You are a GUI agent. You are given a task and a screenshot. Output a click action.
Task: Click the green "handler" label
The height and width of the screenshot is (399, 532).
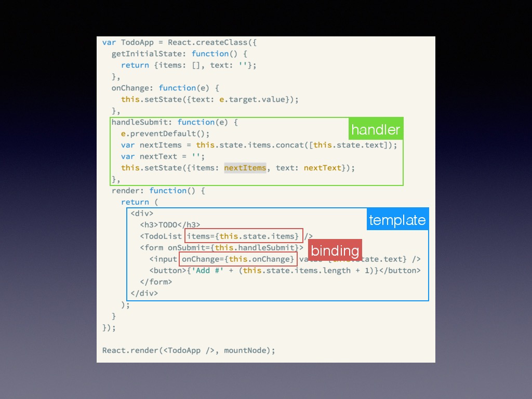click(376, 129)
